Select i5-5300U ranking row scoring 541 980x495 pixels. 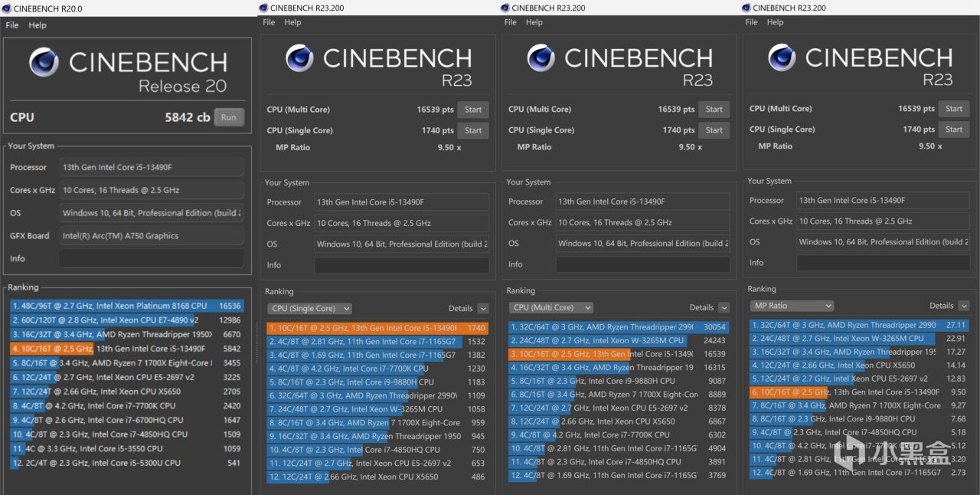coord(127,463)
